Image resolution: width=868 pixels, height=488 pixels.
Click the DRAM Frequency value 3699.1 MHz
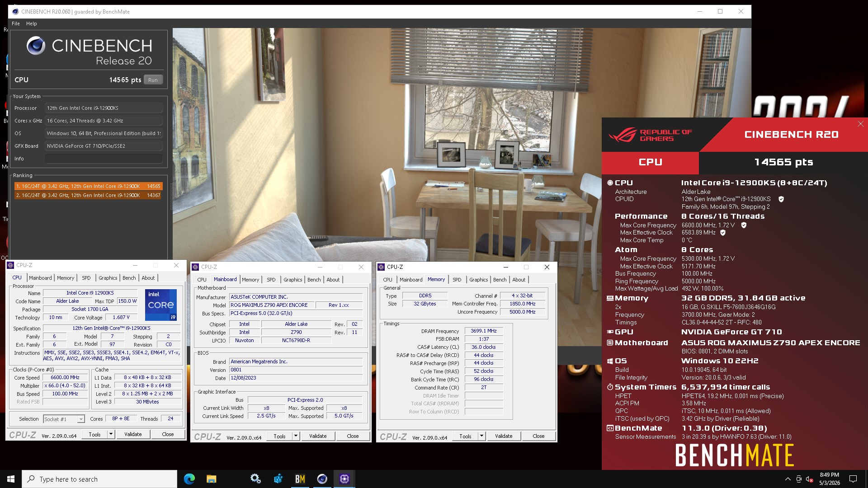point(484,331)
